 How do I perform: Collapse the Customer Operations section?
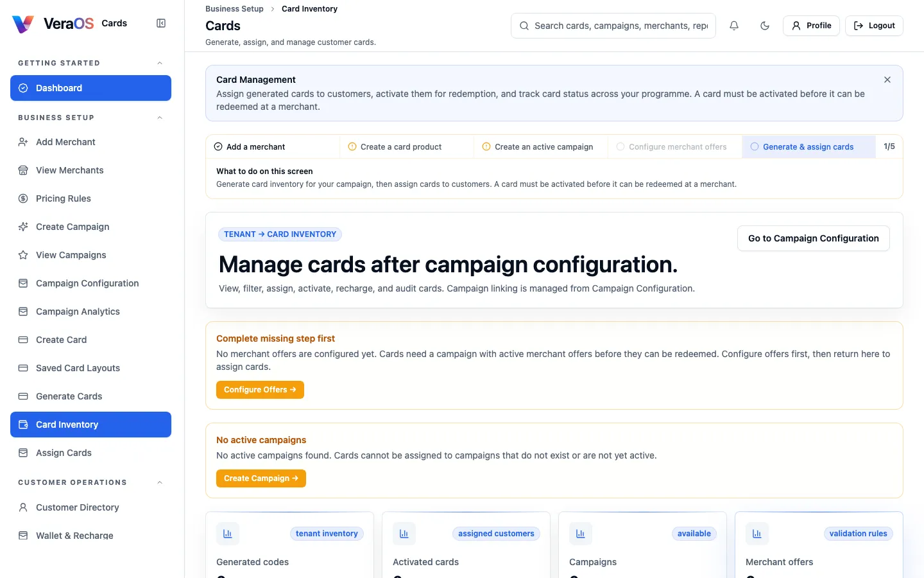point(160,482)
